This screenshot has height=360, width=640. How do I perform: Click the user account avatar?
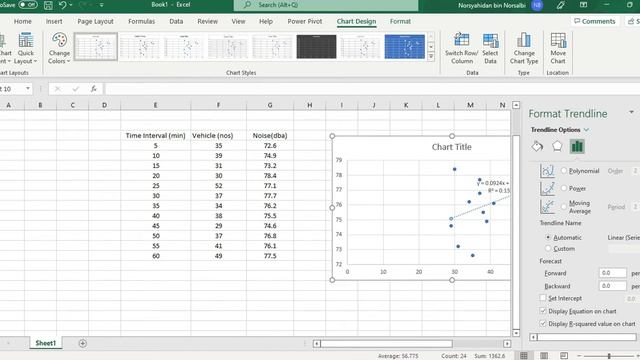pos(537,5)
